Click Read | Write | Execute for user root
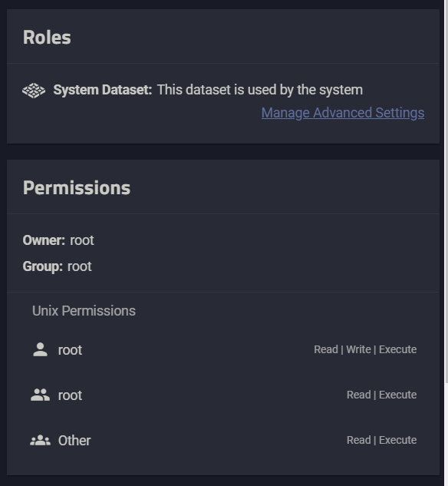The width and height of the screenshot is (448, 486). click(x=365, y=349)
